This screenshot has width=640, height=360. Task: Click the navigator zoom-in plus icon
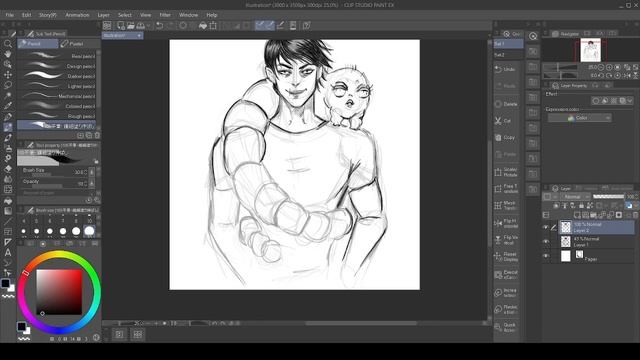tap(609, 67)
